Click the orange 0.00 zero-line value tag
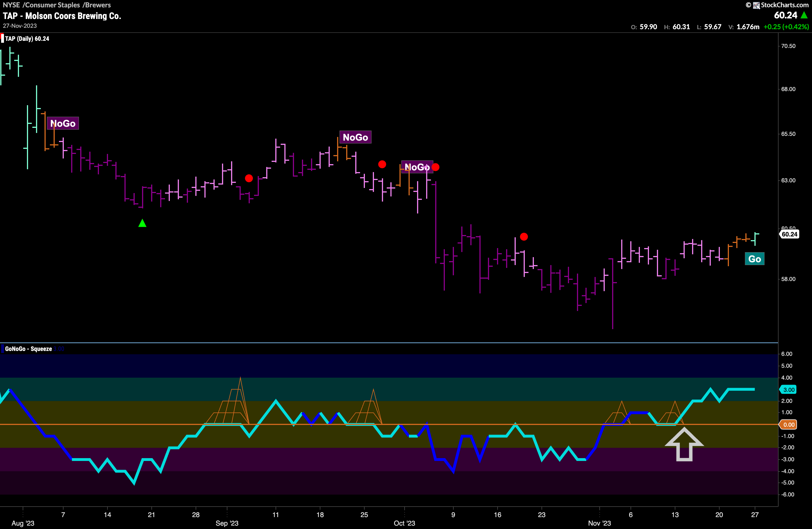The height and width of the screenshot is (529, 812). [x=788, y=425]
